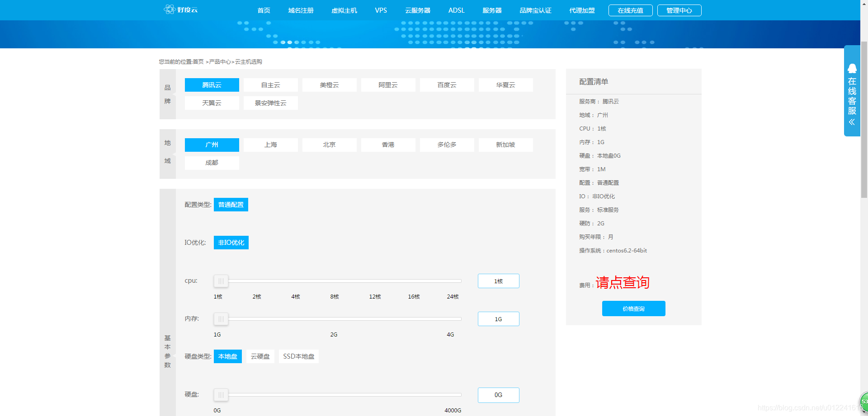Screen dimensions: 868x416
Task: Click the cpu value field showing 1核
Action: click(498, 281)
